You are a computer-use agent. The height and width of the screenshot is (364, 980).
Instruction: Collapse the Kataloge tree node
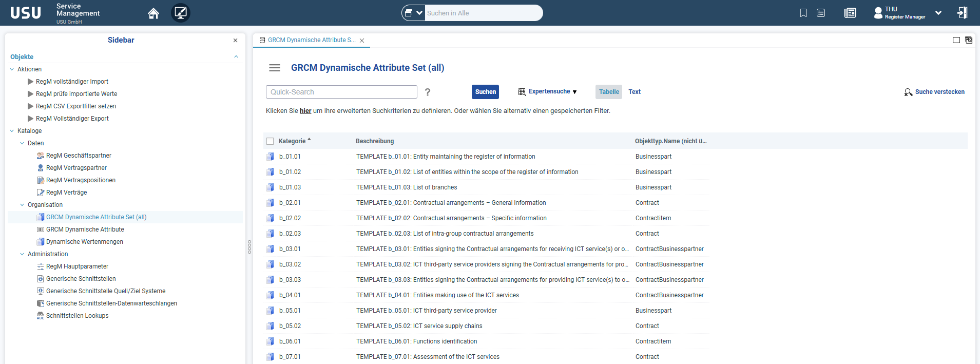pos(12,131)
